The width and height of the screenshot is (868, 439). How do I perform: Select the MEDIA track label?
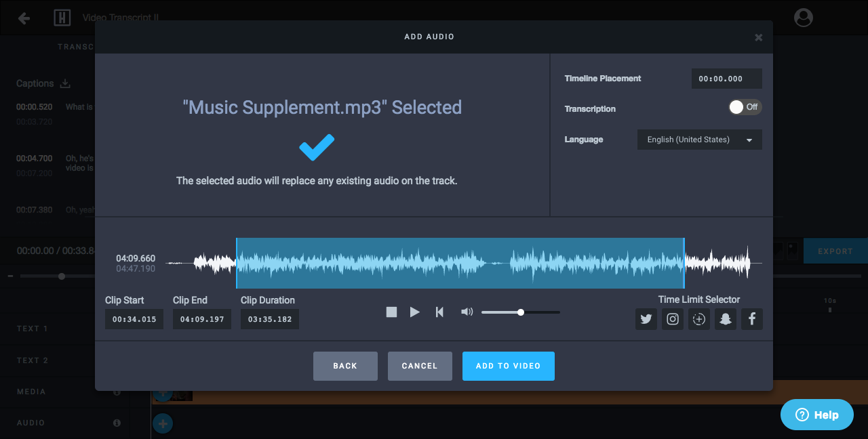32,392
